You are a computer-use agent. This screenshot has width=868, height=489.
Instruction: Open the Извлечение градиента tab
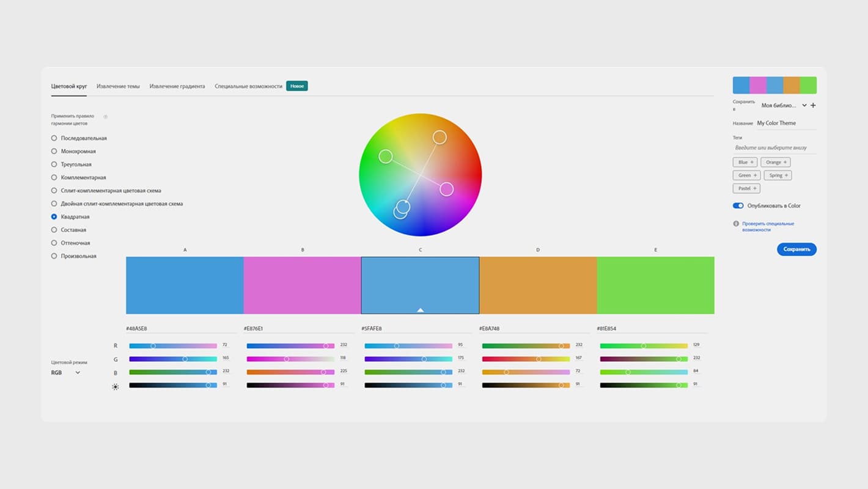[x=177, y=87]
